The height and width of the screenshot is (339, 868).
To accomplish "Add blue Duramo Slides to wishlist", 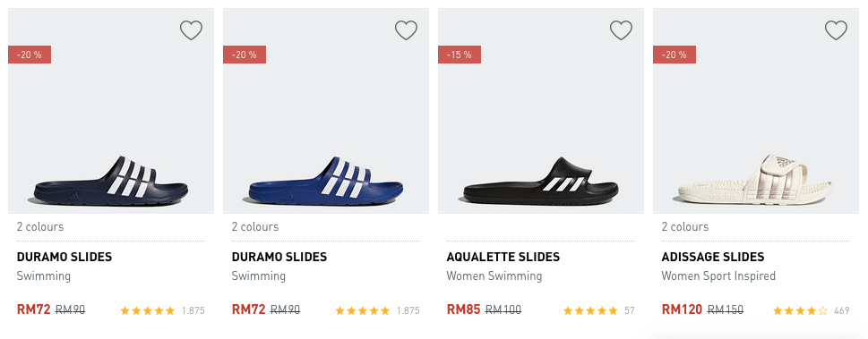I will click(406, 30).
